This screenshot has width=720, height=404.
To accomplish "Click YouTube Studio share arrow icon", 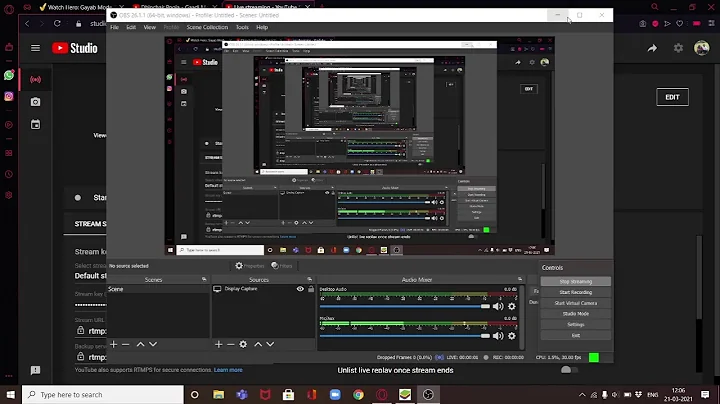I will [x=652, y=48].
